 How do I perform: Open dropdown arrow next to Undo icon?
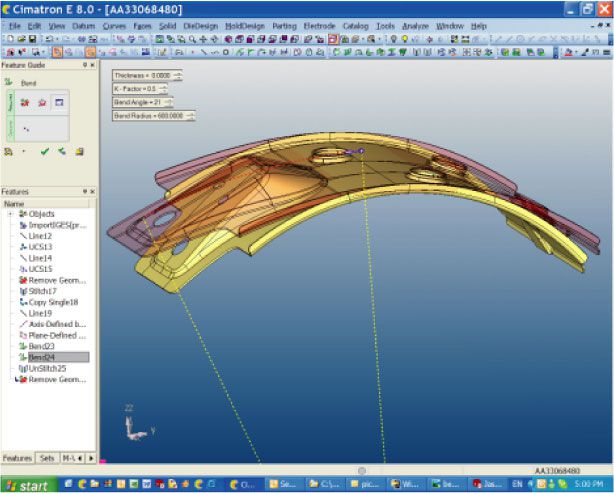57,39
